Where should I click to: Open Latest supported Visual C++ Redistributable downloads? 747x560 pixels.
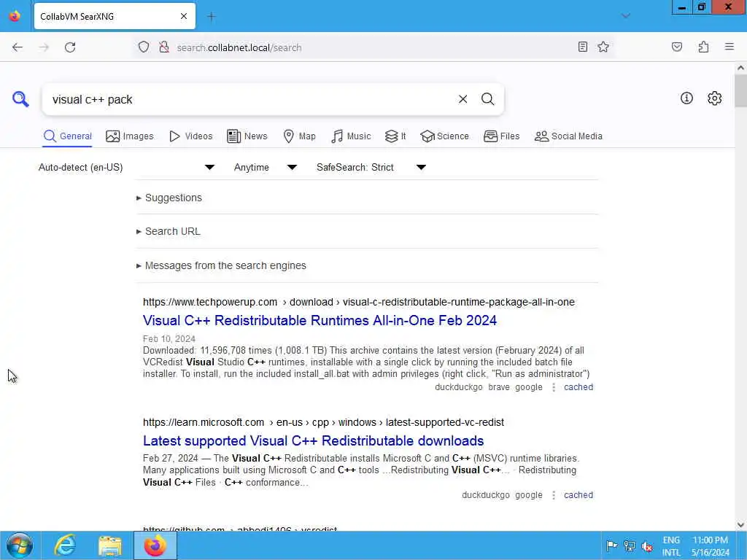tap(314, 441)
